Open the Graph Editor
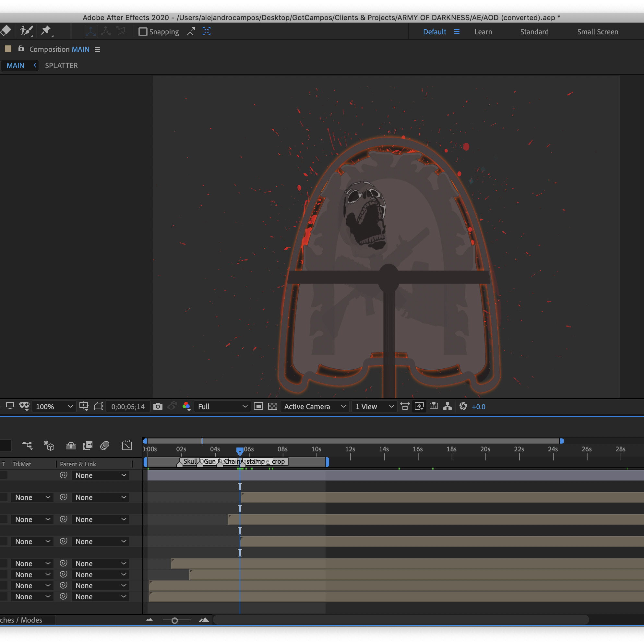Viewport: 644px width, 644px height. [127, 445]
